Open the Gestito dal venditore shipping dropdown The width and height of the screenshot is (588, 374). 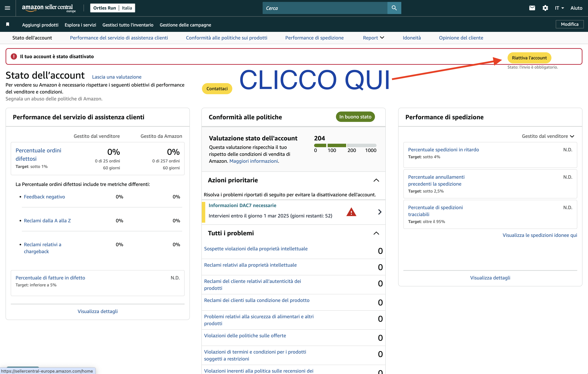(x=548, y=136)
